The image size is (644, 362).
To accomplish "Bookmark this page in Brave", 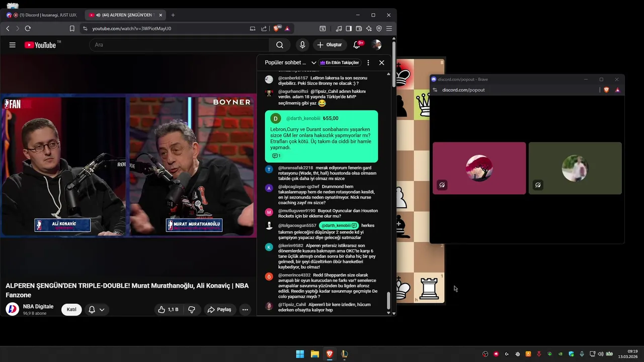I will [x=72, y=29].
